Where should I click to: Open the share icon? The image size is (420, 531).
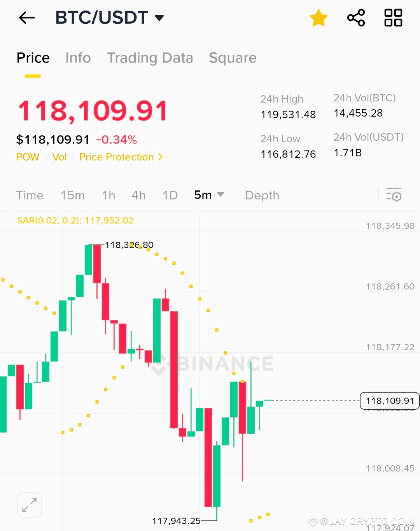356,17
